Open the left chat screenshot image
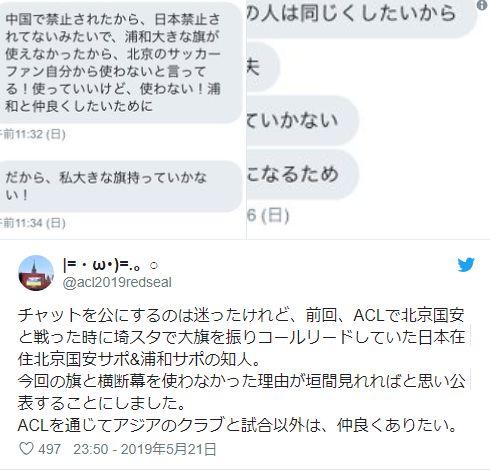 [x=123, y=119]
